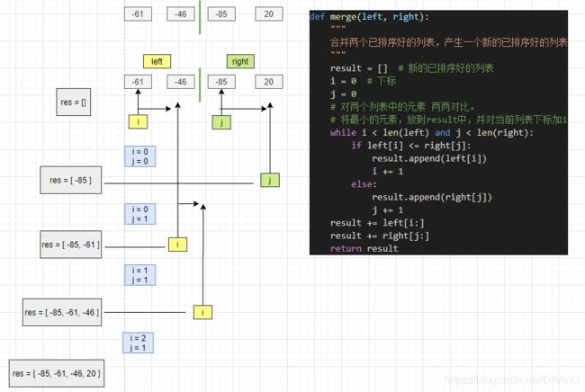
Task: Click the "res = [ -85 ]" box
Action: click(x=70, y=180)
